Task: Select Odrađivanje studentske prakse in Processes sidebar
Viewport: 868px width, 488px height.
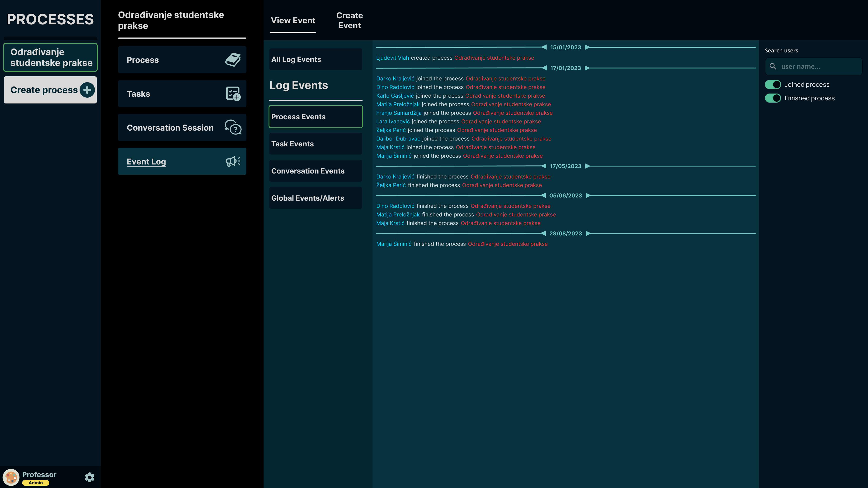Action: coord(51,57)
